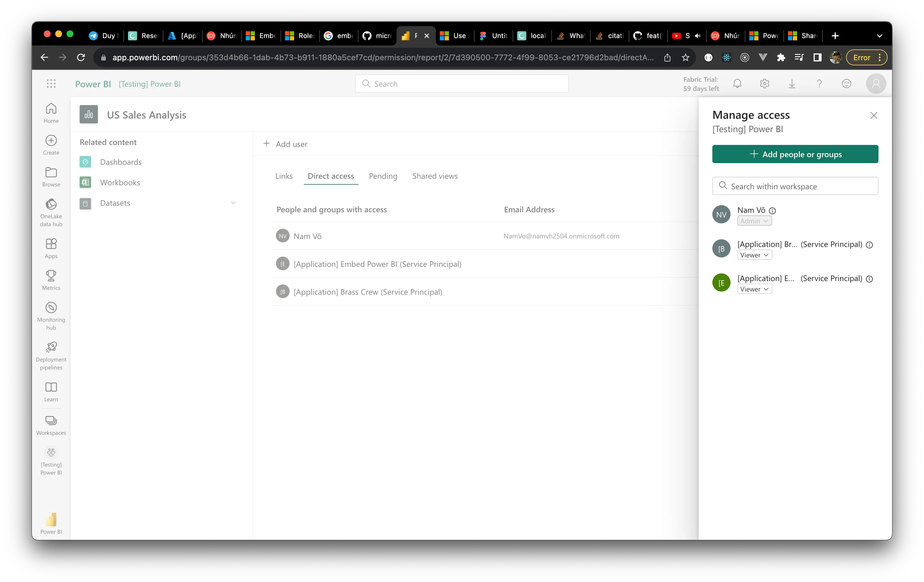
Task: Open the Metrics section
Action: click(51, 279)
